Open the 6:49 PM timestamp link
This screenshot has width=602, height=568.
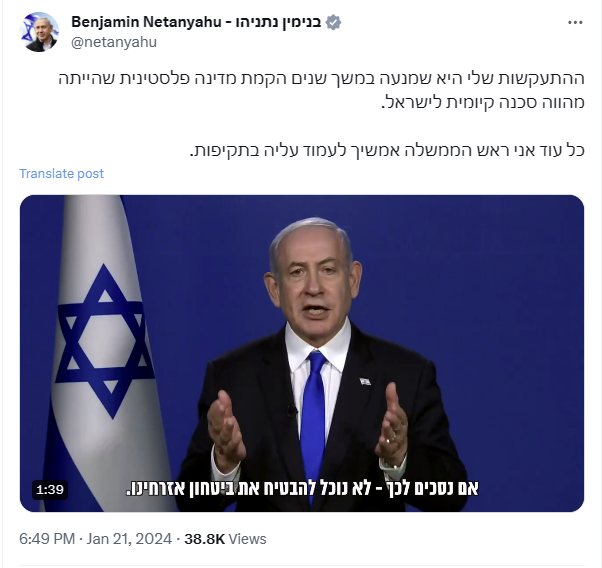[x=47, y=539]
